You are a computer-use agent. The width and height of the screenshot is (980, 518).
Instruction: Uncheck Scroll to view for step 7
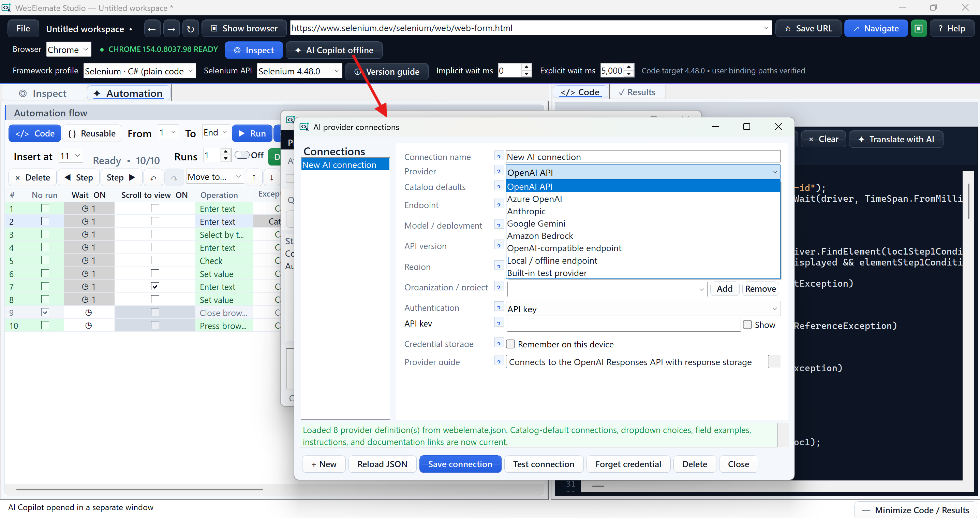tap(155, 286)
